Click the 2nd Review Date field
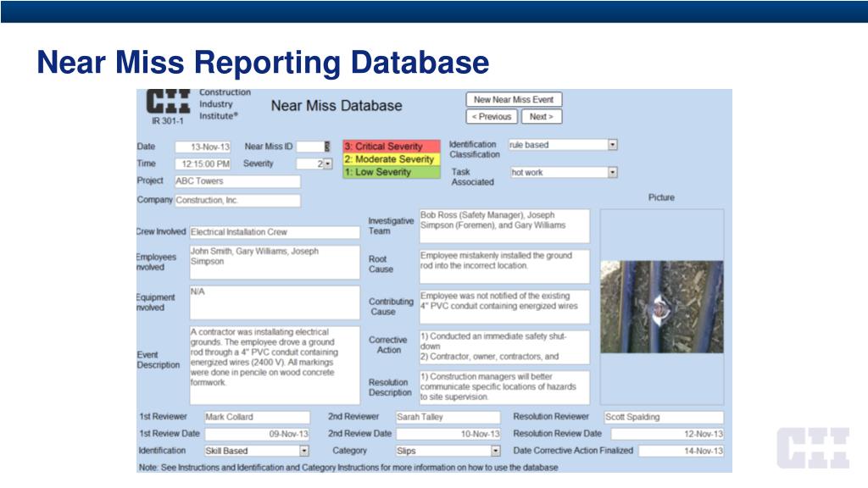Screen dimensions: 868x488 tap(448, 434)
